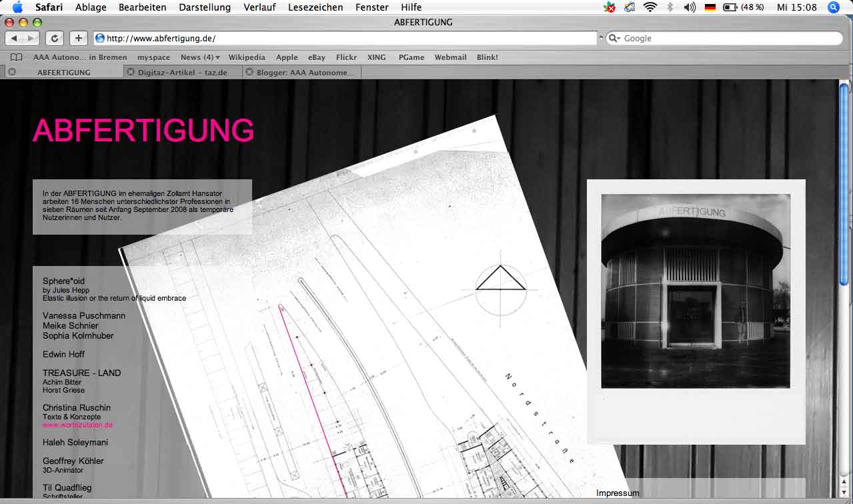This screenshot has height=504, width=853.
Task: Close the Digitaz-Artikel tab using its x icon
Action: (x=131, y=72)
